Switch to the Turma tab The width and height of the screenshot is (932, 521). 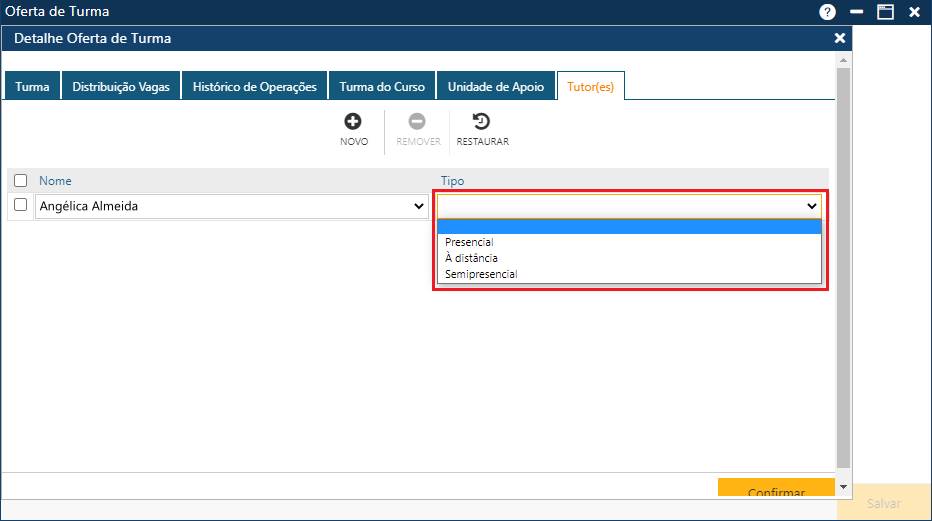click(32, 87)
